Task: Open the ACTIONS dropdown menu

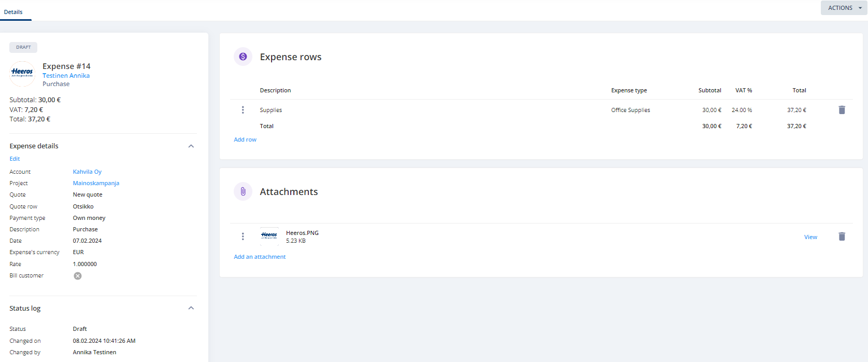Action: point(844,8)
